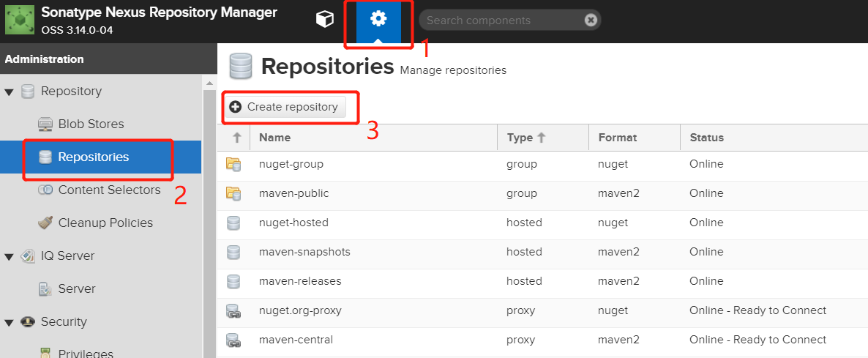Collapse the Repository tree node
This screenshot has width=868, height=358.
pos(9,92)
